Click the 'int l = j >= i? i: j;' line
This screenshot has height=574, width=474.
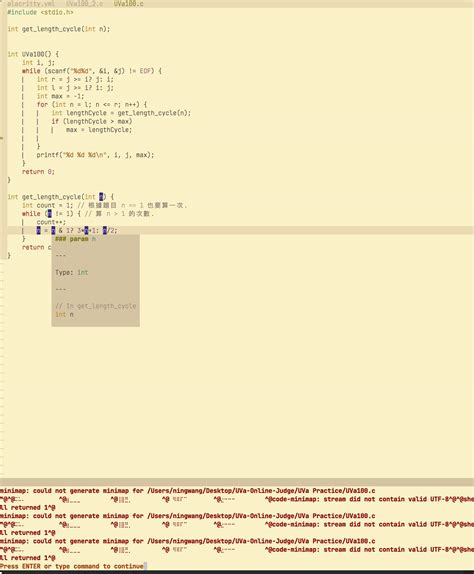75,88
